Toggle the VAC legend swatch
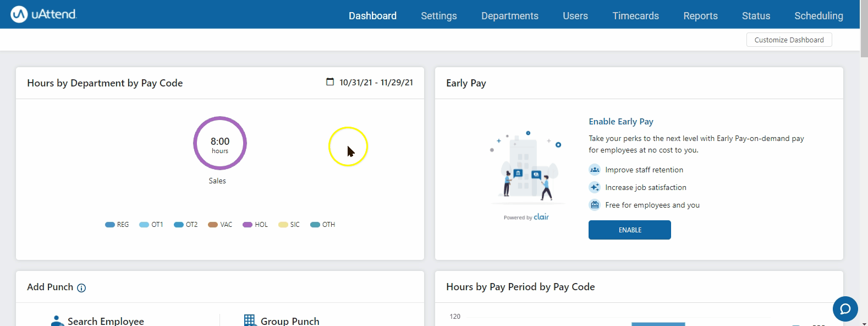This screenshot has width=868, height=326. pos(213,225)
